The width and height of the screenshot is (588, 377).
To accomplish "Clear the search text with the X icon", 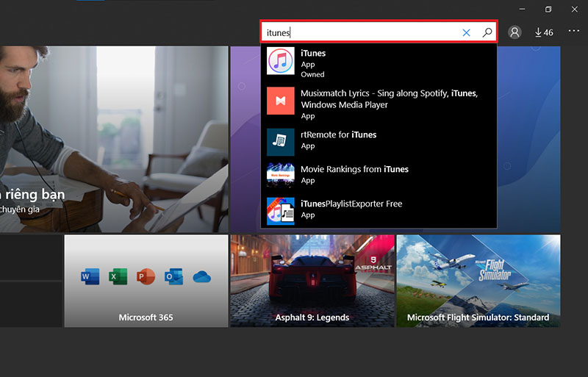I will click(x=466, y=32).
